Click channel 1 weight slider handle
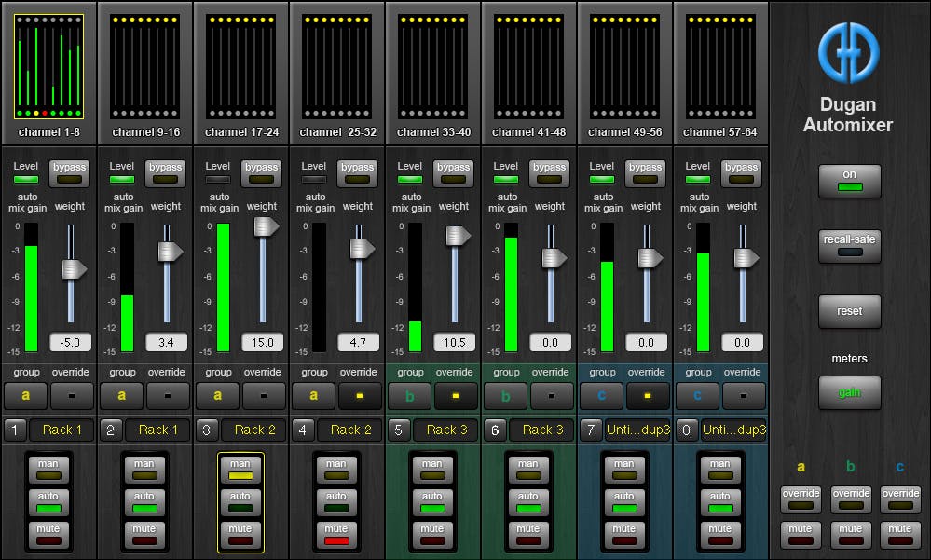931x560 pixels. pos(73,268)
